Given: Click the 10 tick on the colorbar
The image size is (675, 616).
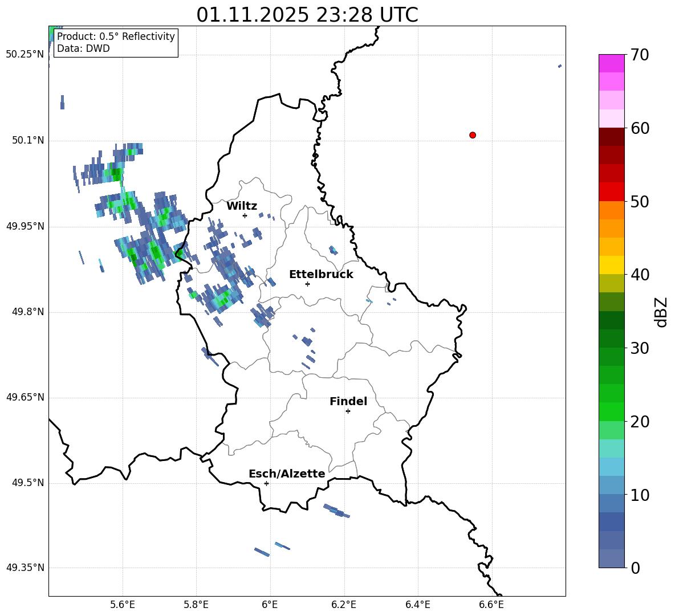Looking at the screenshot, I should coord(639,495).
